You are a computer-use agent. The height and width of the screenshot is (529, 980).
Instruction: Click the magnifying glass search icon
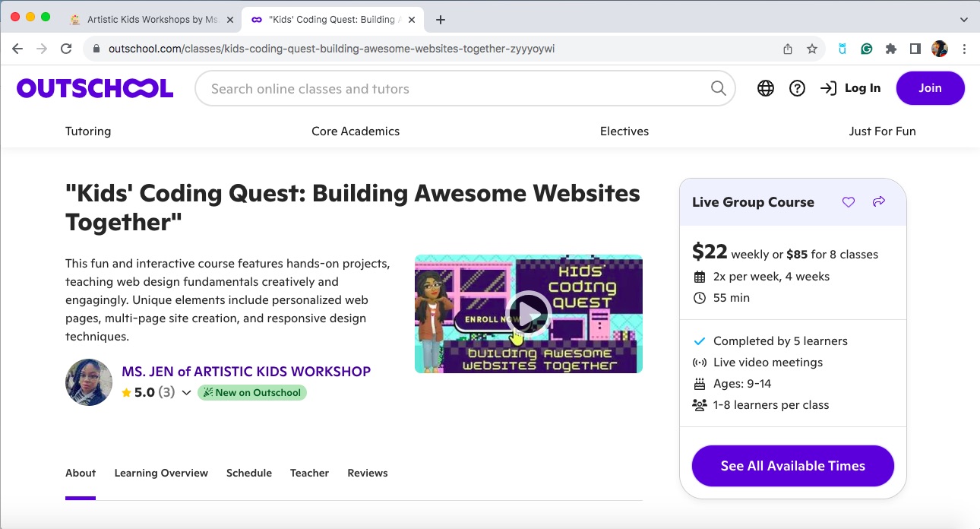[718, 88]
